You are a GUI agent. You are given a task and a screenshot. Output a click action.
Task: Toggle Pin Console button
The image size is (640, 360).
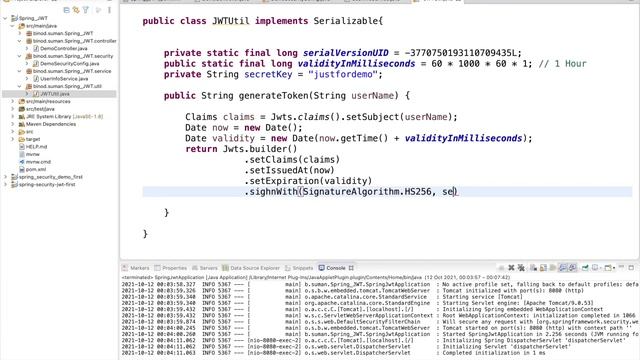coord(585,268)
